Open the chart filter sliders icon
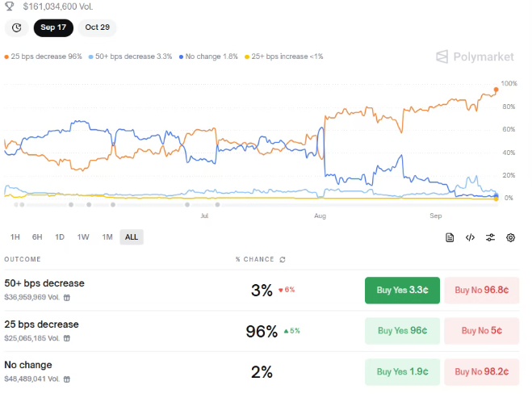This screenshot has width=532, height=402. click(x=490, y=237)
